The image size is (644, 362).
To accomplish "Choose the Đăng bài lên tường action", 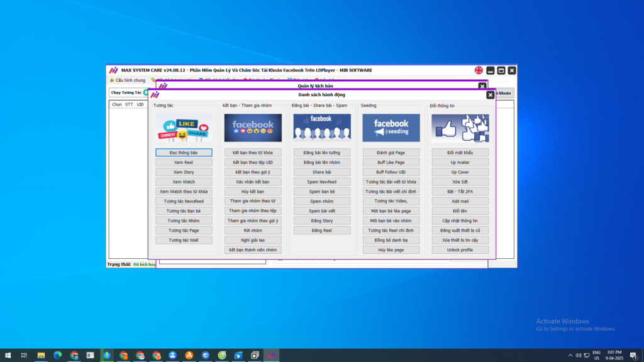I will click(x=322, y=153).
